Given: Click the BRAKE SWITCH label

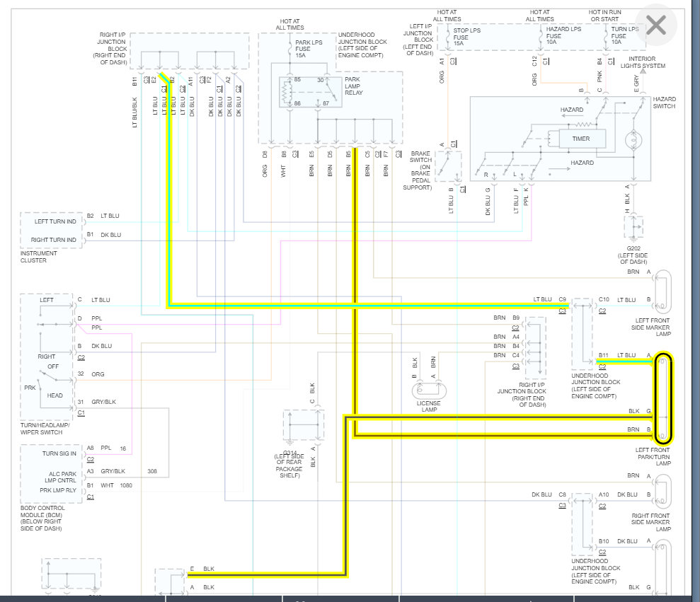Looking at the screenshot, I should coord(419,170).
